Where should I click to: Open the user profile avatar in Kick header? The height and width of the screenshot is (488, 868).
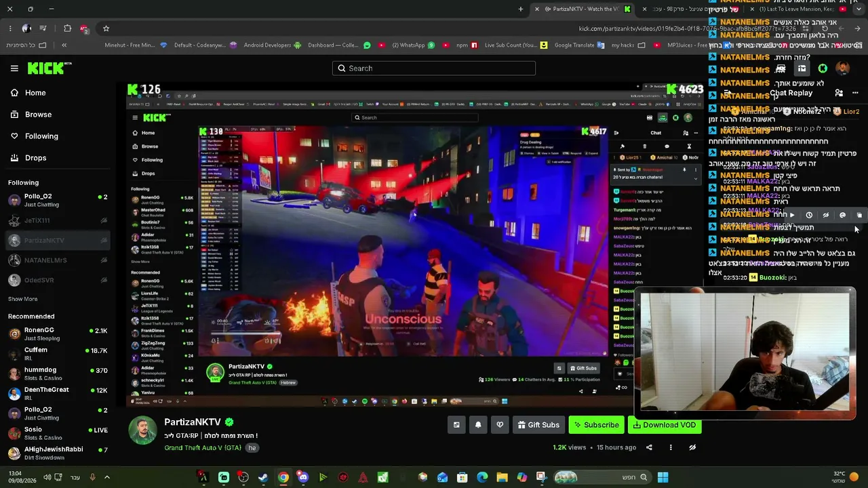click(x=843, y=68)
